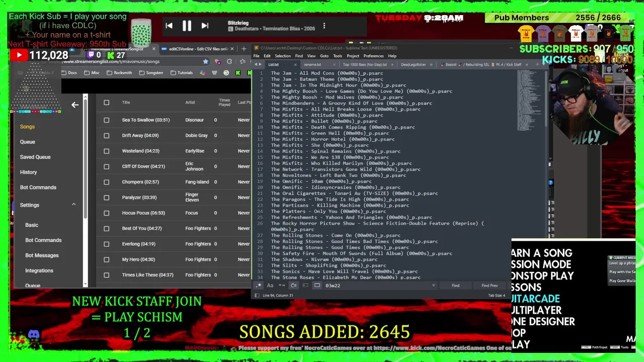This screenshot has width=644, height=362.
Task: Open the History sidebar link
Action: [x=28, y=172]
